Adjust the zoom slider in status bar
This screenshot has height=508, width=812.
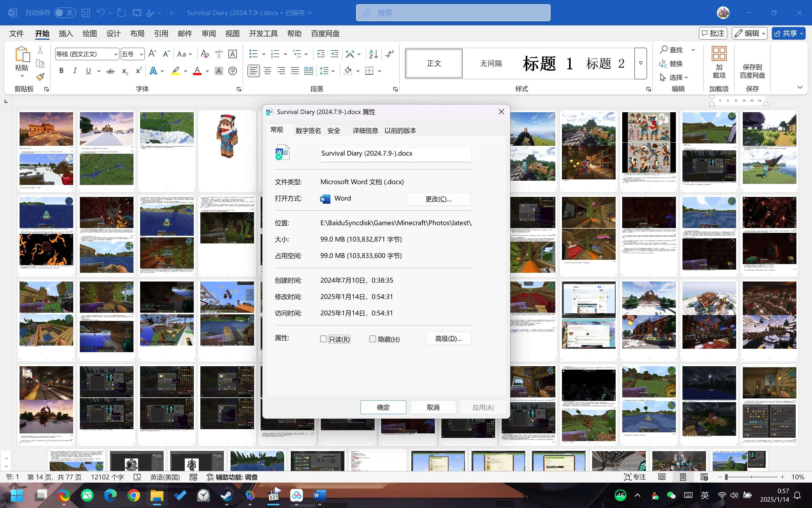point(726,477)
